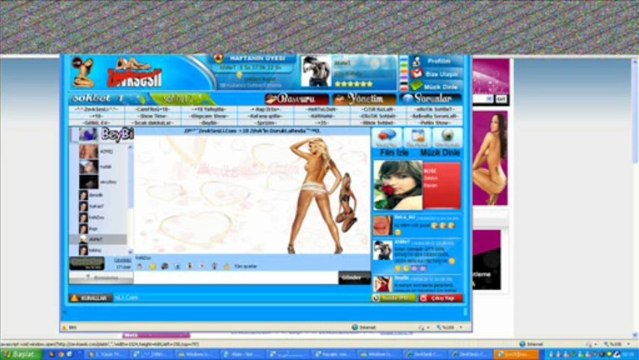Screen dimensions: 639x360
Task: Click the calendar window icon above chat sidebar
Action: (x=417, y=138)
